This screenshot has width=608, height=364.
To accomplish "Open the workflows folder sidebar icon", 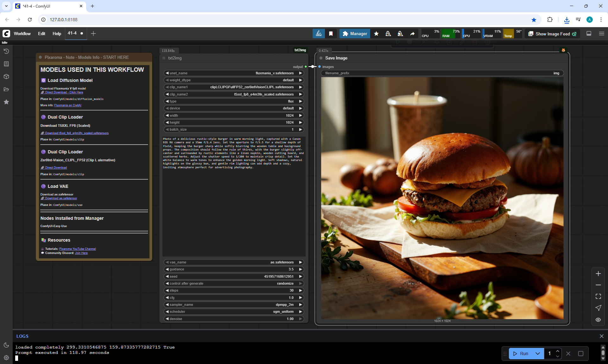I will point(6,89).
